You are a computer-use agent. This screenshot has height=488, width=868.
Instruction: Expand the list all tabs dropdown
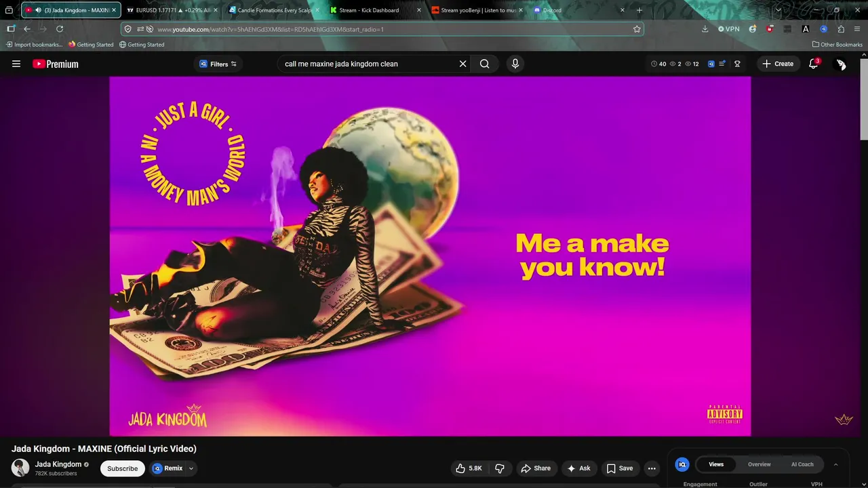pyautogui.click(x=778, y=10)
